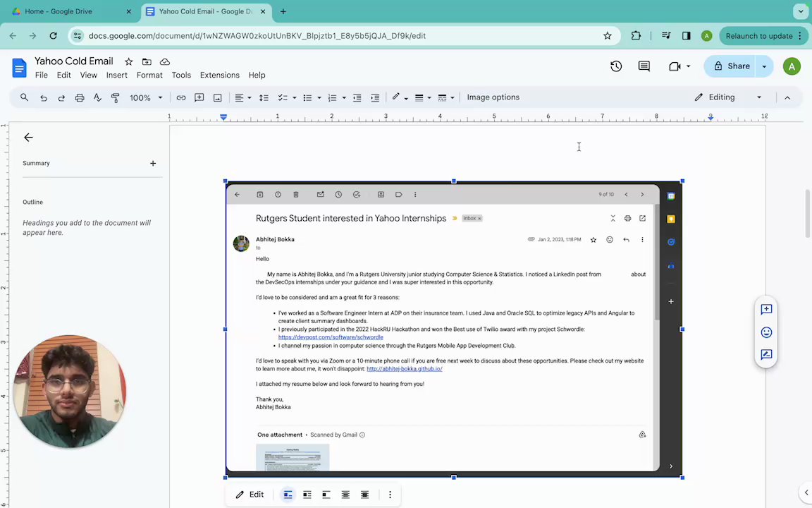Place image behind text

tap(345, 495)
